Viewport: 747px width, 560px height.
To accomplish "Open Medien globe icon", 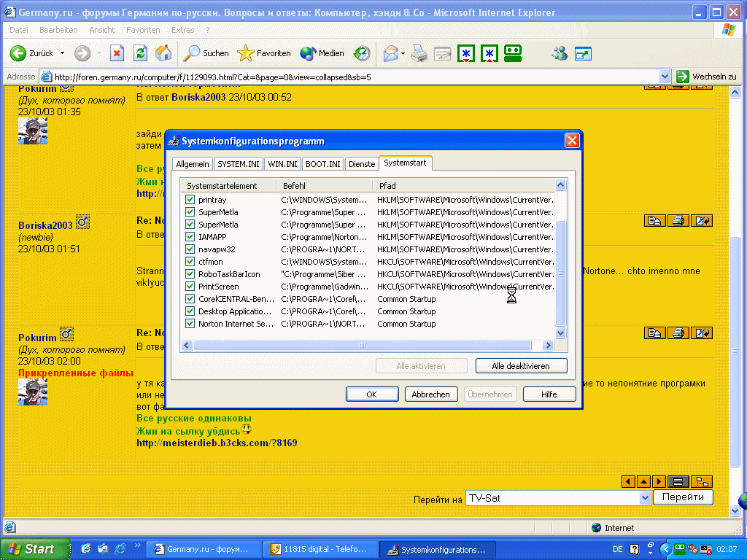I will click(309, 53).
